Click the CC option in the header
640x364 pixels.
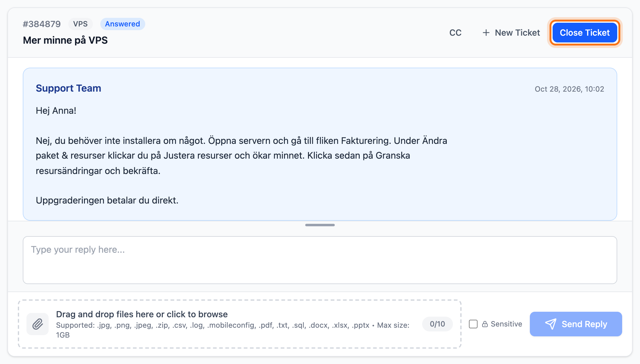(455, 33)
